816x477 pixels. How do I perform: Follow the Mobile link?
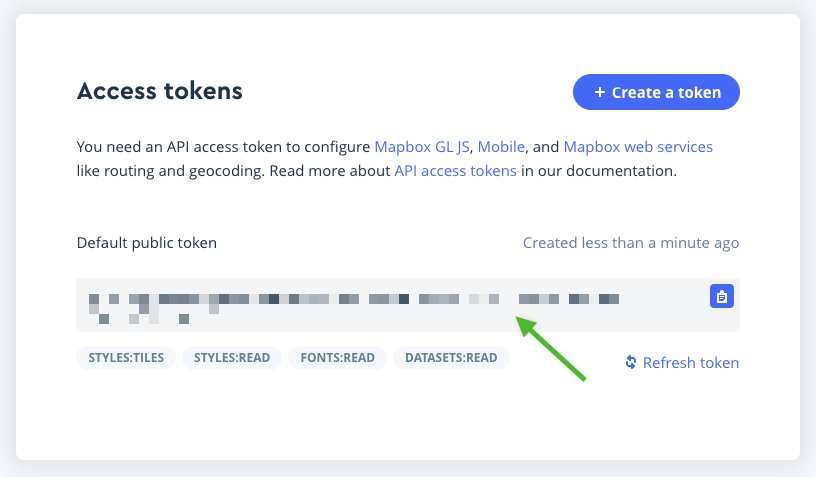point(501,146)
